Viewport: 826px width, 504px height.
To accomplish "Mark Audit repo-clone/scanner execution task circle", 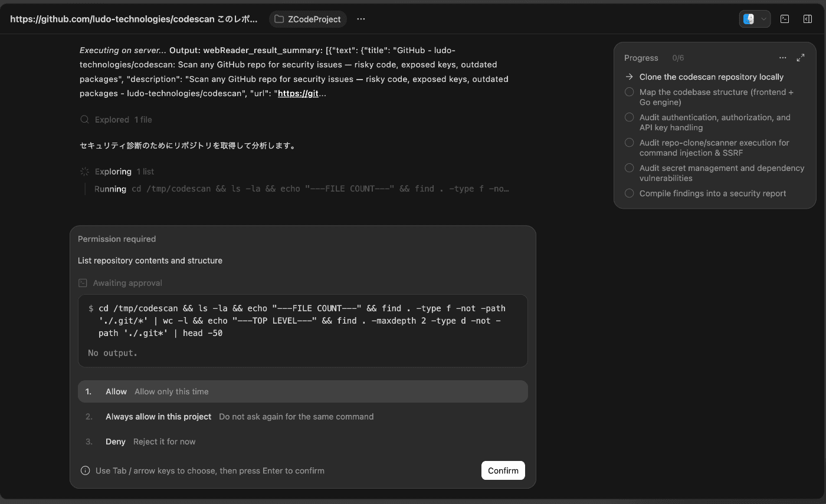I will coord(629,143).
